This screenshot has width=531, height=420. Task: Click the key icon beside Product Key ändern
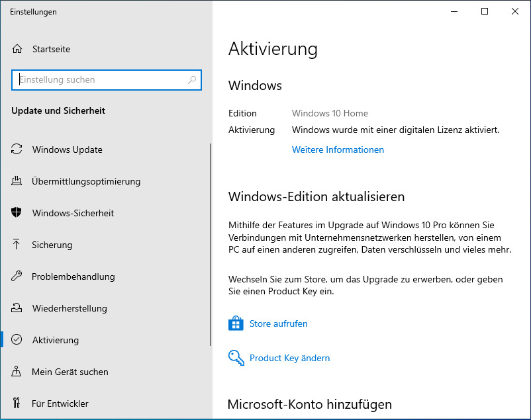point(236,358)
